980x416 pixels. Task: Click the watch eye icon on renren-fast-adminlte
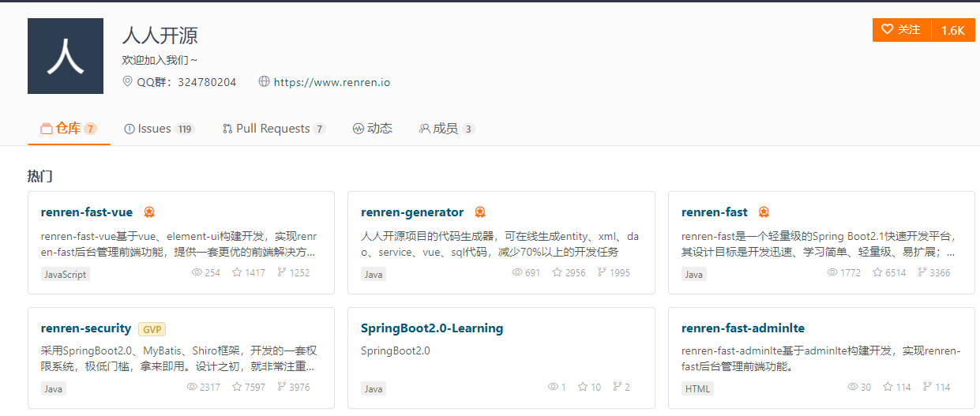tap(853, 387)
